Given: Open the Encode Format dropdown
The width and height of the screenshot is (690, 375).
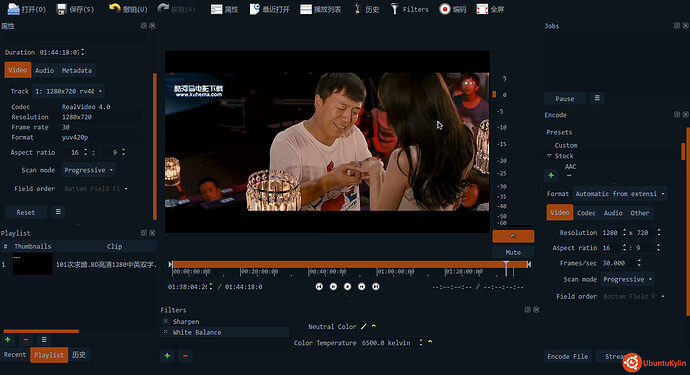Looking at the screenshot, I should (620, 194).
